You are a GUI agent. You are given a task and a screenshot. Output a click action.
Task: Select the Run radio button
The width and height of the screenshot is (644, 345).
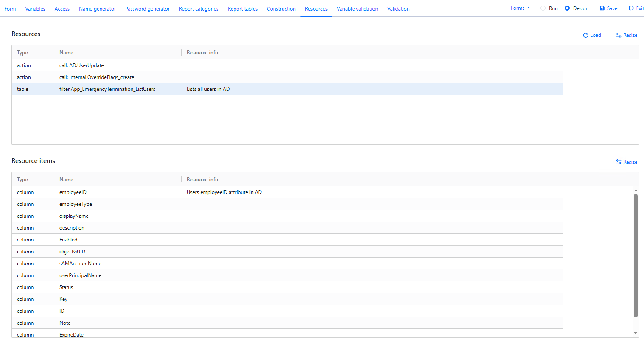tap(543, 8)
